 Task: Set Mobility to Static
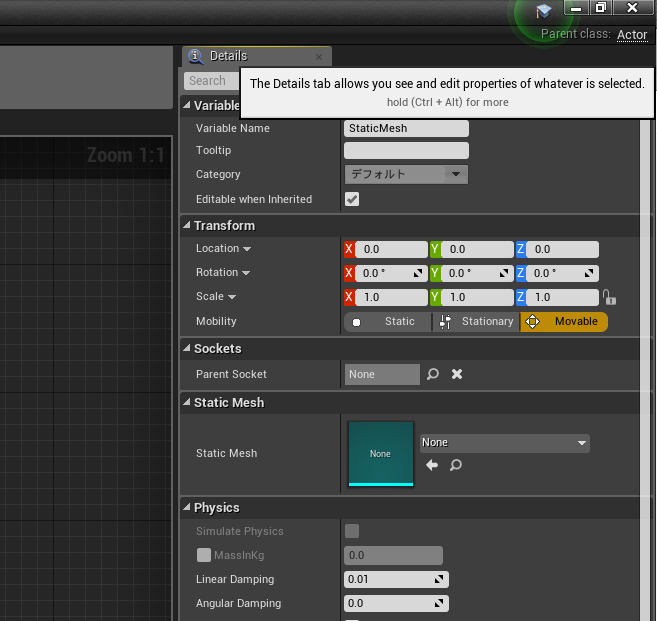tap(388, 322)
